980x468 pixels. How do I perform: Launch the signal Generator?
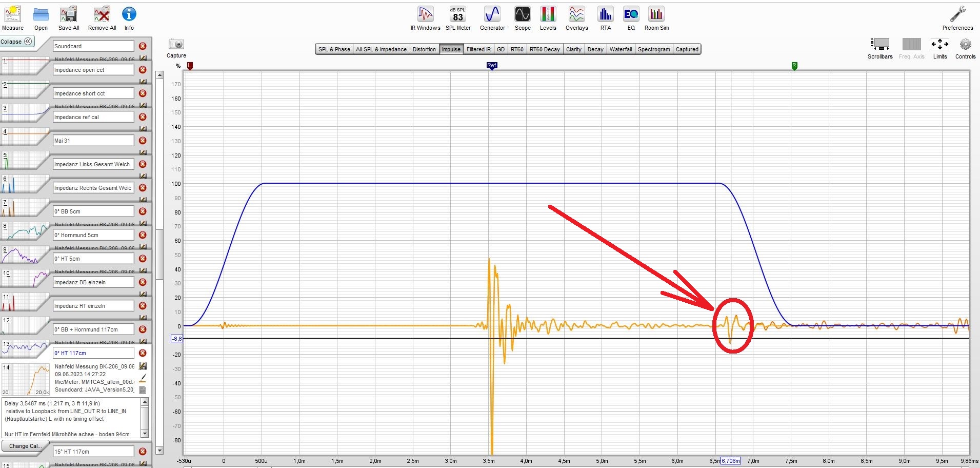click(492, 18)
